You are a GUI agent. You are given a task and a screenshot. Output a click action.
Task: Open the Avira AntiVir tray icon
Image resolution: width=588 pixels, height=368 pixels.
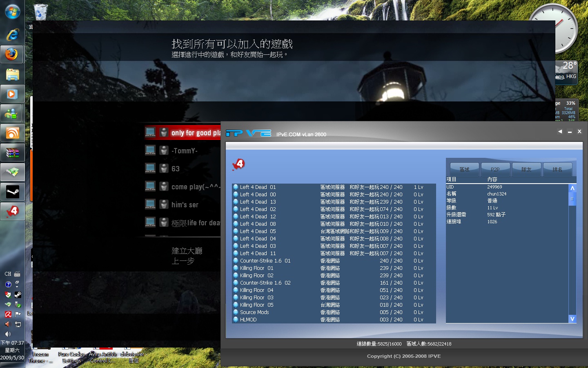click(x=8, y=314)
